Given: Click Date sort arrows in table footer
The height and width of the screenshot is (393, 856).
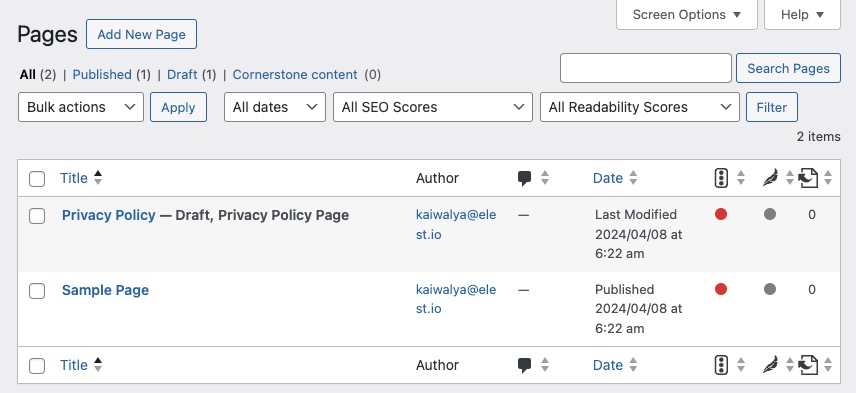Looking at the screenshot, I should [x=633, y=365].
